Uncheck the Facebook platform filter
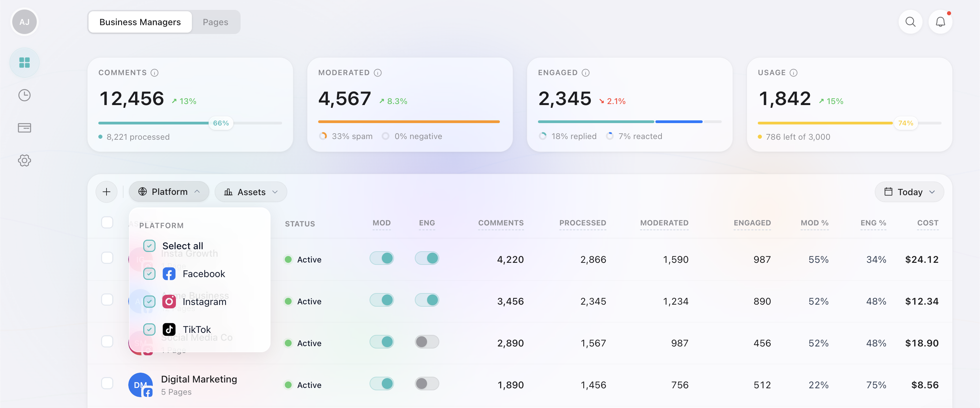The width and height of the screenshot is (980, 408). click(149, 273)
